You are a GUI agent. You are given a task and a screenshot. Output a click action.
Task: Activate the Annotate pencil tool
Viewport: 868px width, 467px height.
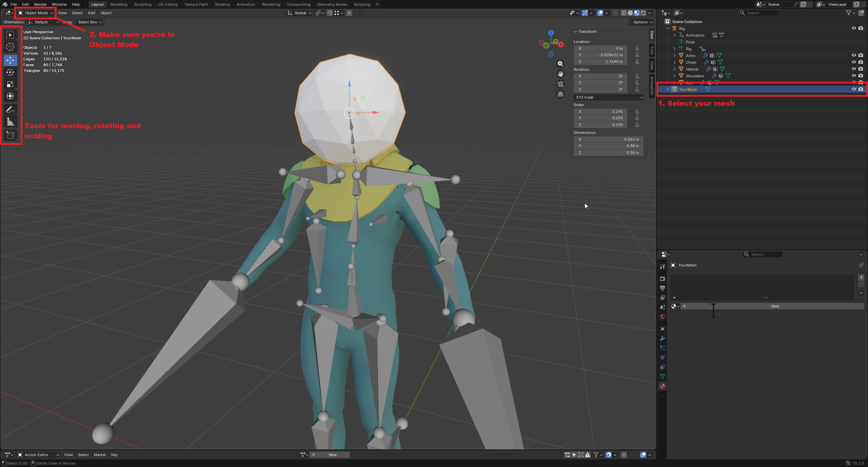point(10,110)
